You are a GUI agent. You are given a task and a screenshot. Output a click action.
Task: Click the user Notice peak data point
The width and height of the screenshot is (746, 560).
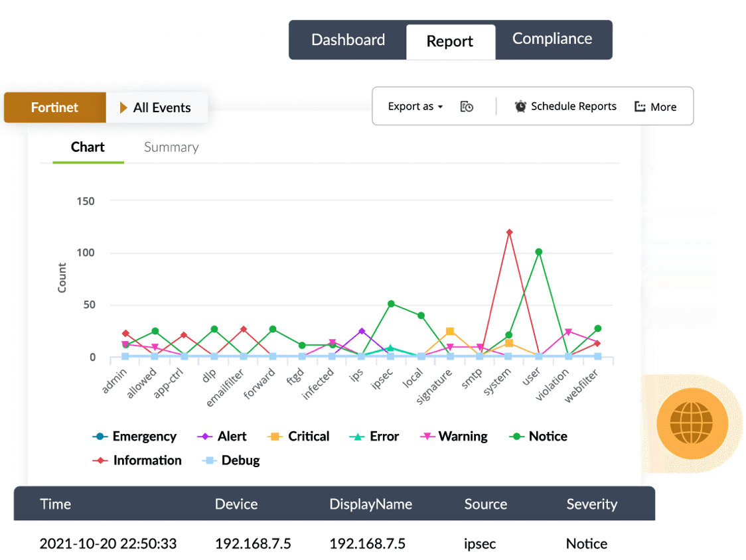point(539,252)
